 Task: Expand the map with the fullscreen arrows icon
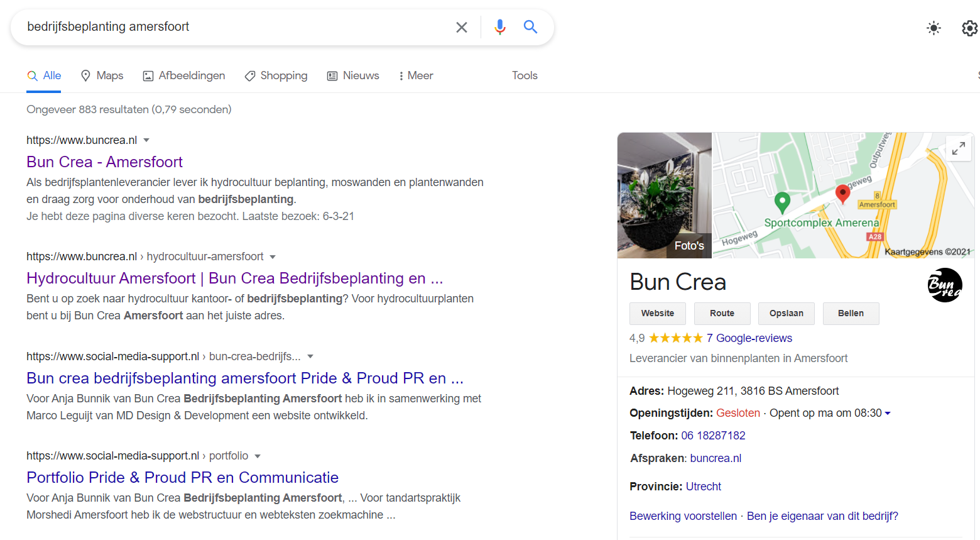(959, 148)
